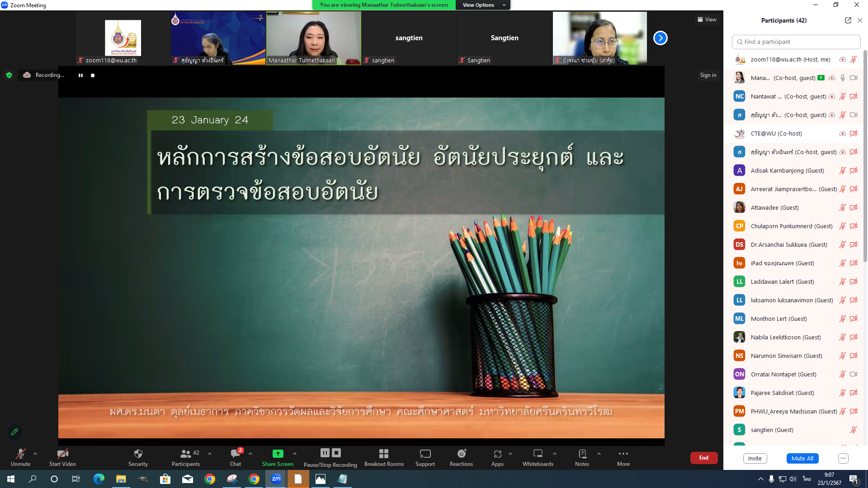The image size is (868, 488).
Task: Click the Mute All button
Action: [x=802, y=458]
